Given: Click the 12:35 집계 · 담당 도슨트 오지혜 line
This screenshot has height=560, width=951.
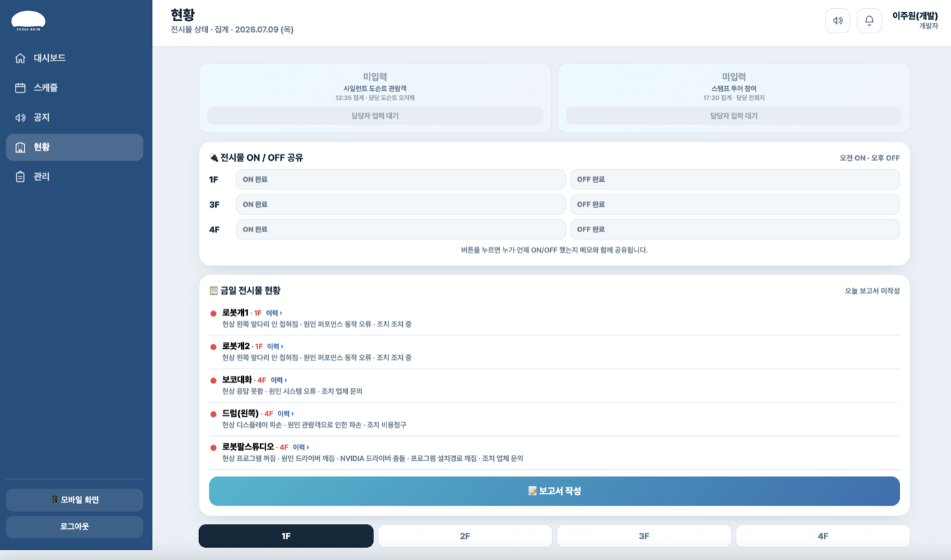Looking at the screenshot, I should click(x=375, y=98).
